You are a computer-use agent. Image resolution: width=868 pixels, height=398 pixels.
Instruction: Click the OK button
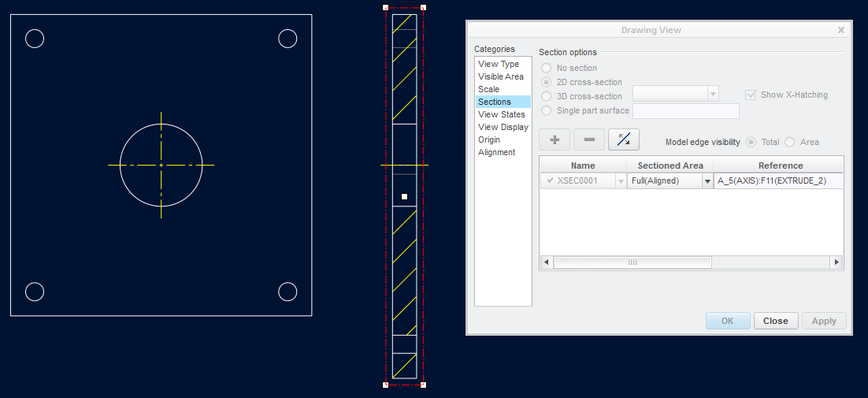728,321
